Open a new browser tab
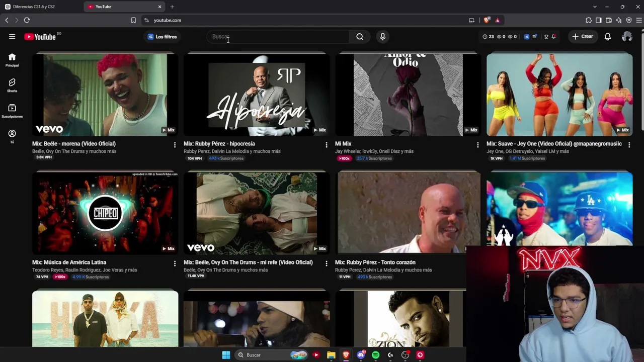Image resolution: width=644 pixels, height=362 pixels. pyautogui.click(x=172, y=7)
